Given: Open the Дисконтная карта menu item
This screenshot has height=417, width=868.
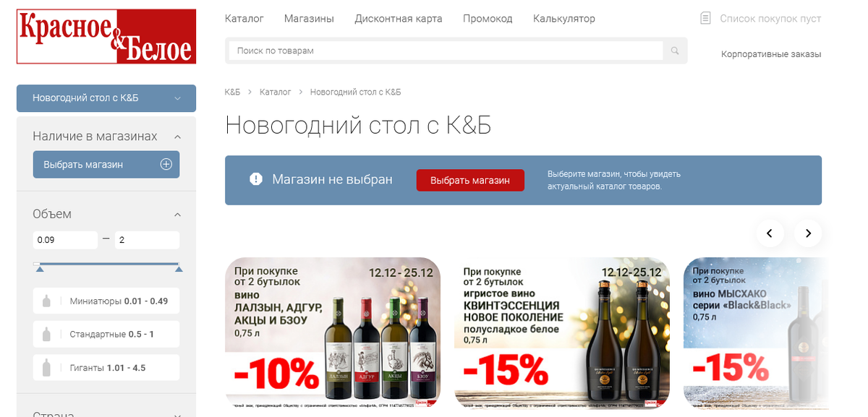Looking at the screenshot, I should pos(399,18).
